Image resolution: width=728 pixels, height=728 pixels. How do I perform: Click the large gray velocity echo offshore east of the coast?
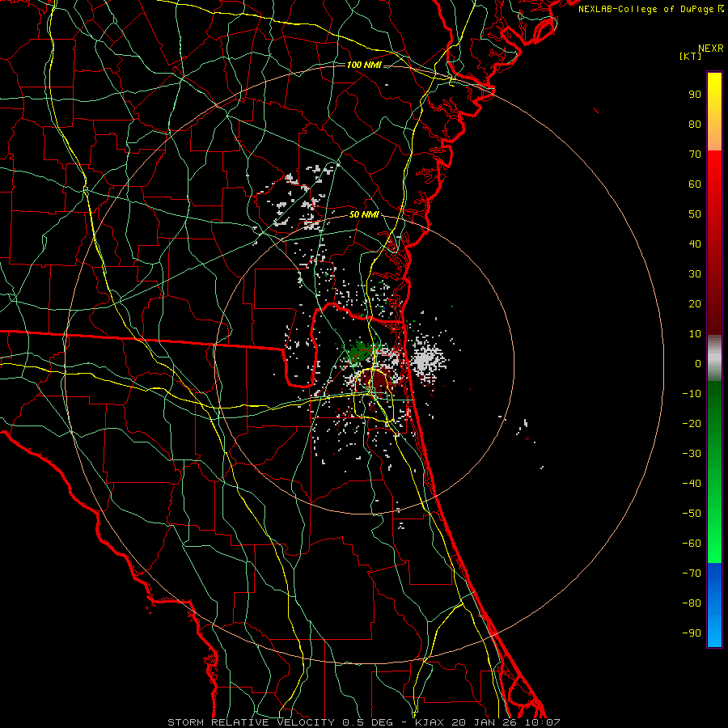tap(425, 359)
